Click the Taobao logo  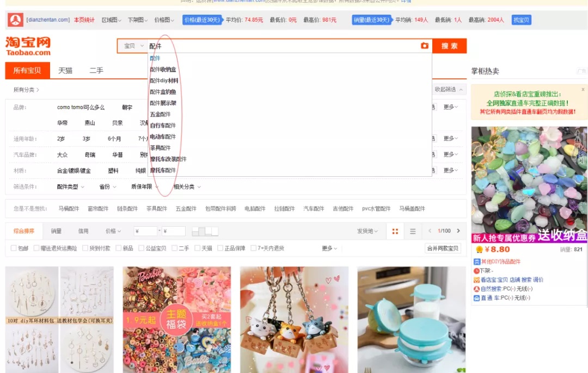(x=28, y=46)
